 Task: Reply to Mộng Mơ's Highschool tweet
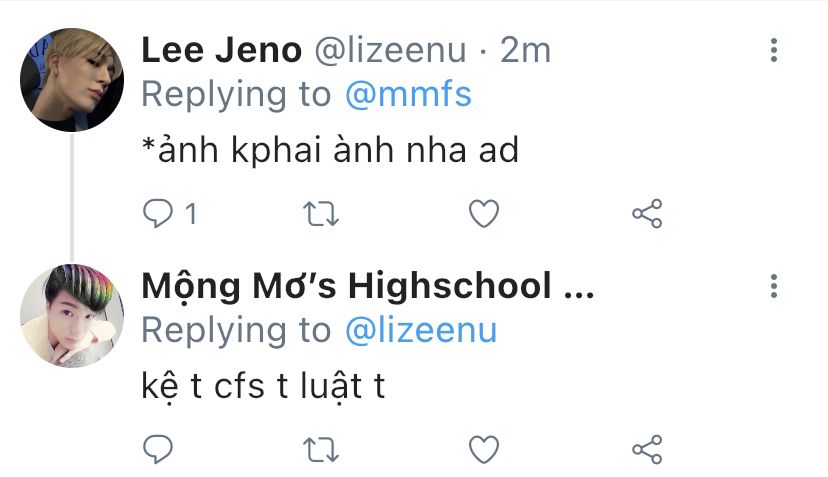coord(157,450)
